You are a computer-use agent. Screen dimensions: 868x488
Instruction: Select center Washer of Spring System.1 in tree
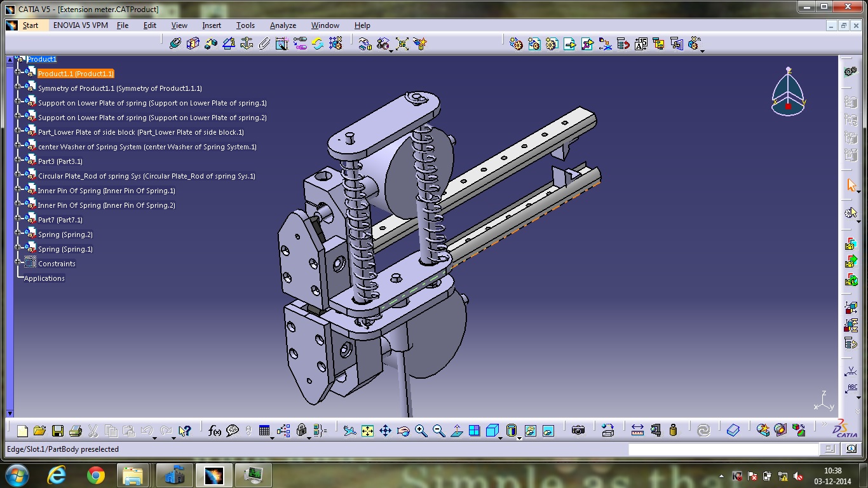[x=147, y=147]
